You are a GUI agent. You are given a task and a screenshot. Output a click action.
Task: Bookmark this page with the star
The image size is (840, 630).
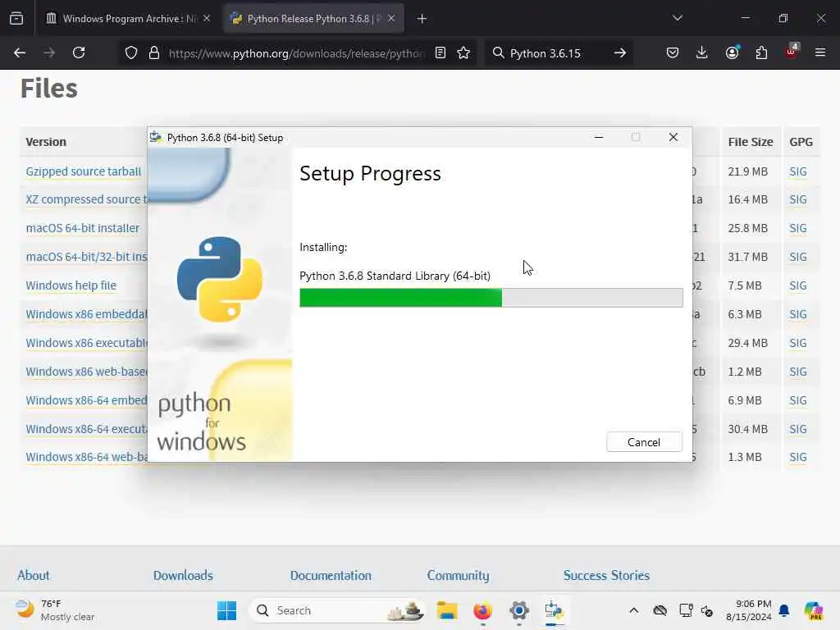click(463, 52)
